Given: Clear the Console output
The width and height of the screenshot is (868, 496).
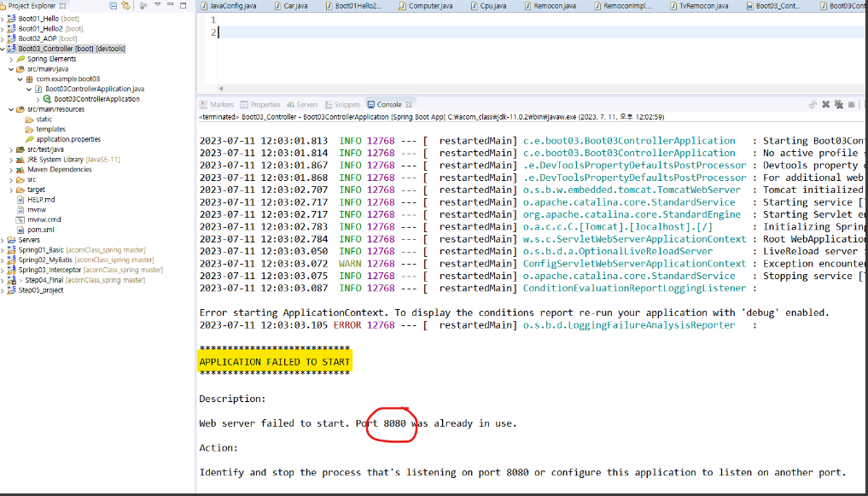Looking at the screenshot, I should coord(852,104).
